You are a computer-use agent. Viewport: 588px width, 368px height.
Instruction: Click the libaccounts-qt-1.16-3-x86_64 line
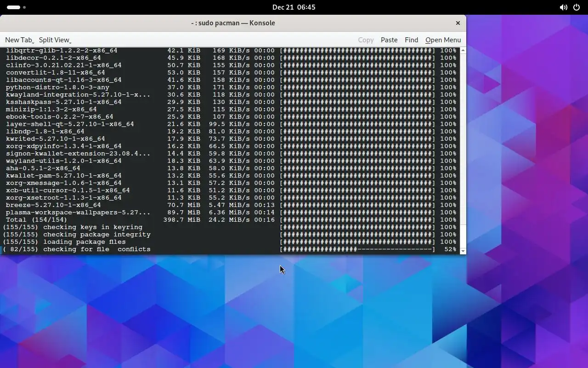[x=231, y=80]
